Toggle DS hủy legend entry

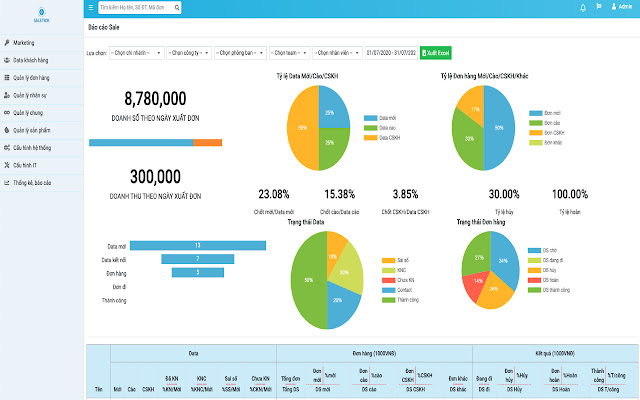tap(542, 270)
